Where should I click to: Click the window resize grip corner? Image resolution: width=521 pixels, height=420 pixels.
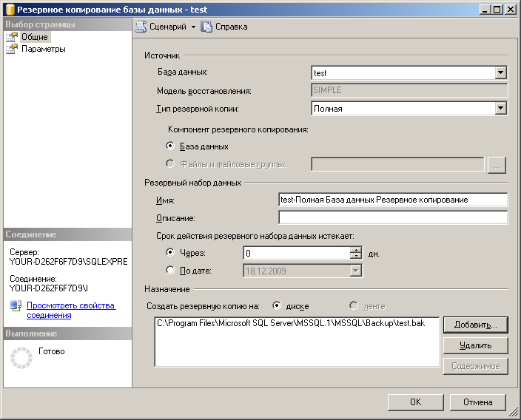click(x=514, y=413)
